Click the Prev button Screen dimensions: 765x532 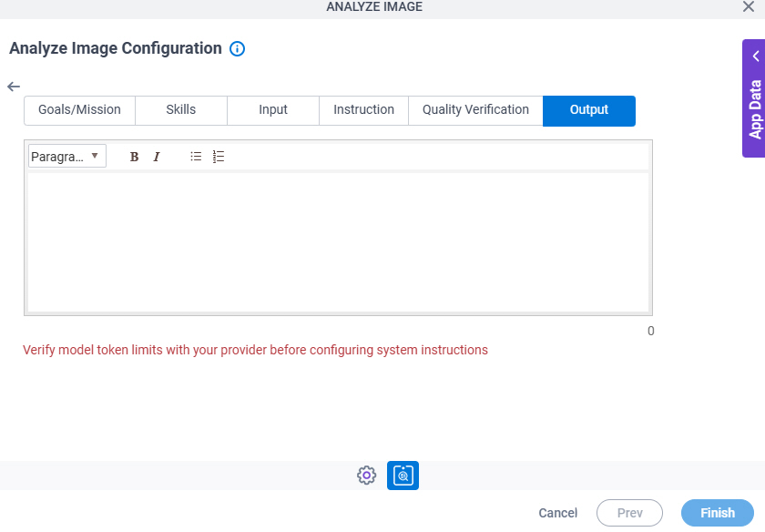click(629, 513)
